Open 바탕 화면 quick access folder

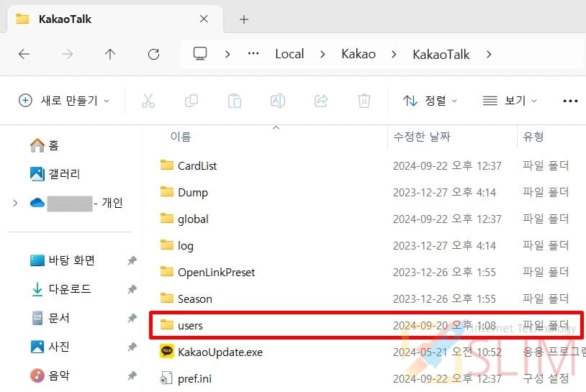pyautogui.click(x=62, y=260)
